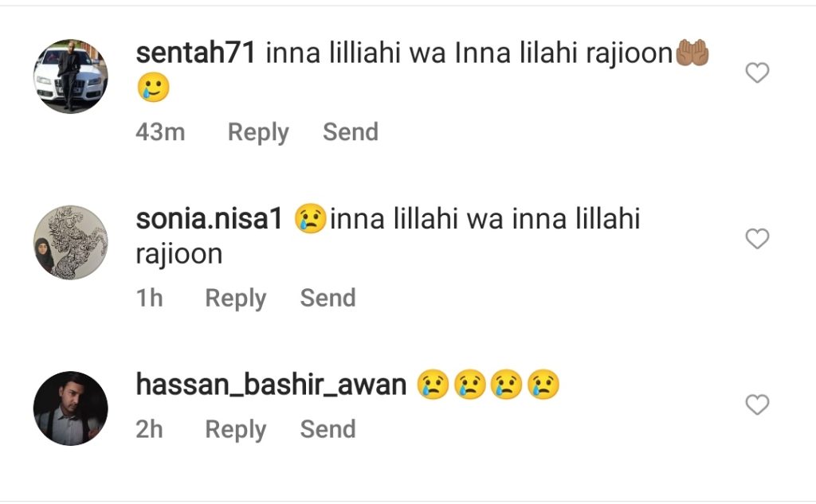This screenshot has height=504, width=816.
Task: Reply to hassan_bashir_awan's comment
Action: (x=236, y=430)
